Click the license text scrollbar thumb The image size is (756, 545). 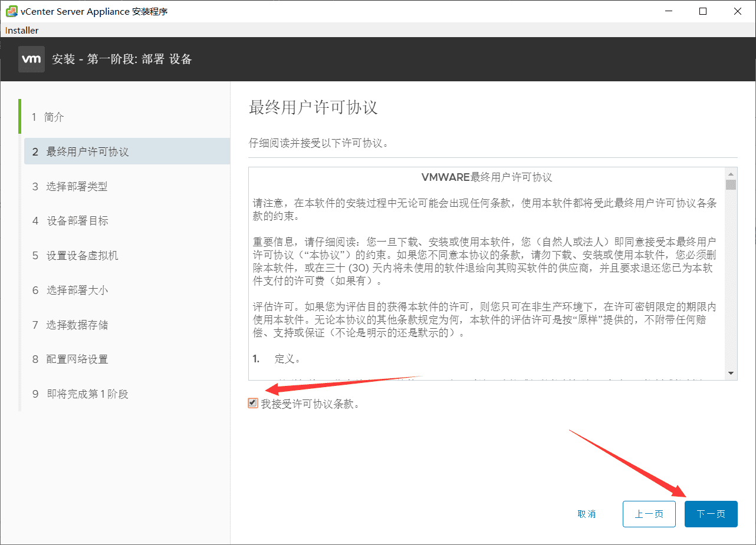[x=731, y=184]
